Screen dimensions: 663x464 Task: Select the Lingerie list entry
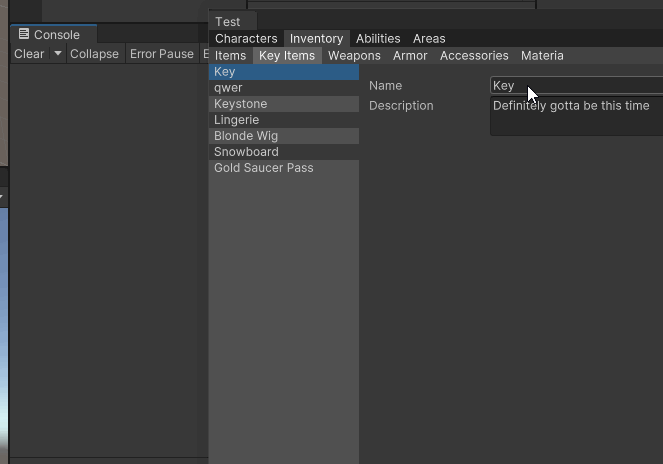pos(284,120)
